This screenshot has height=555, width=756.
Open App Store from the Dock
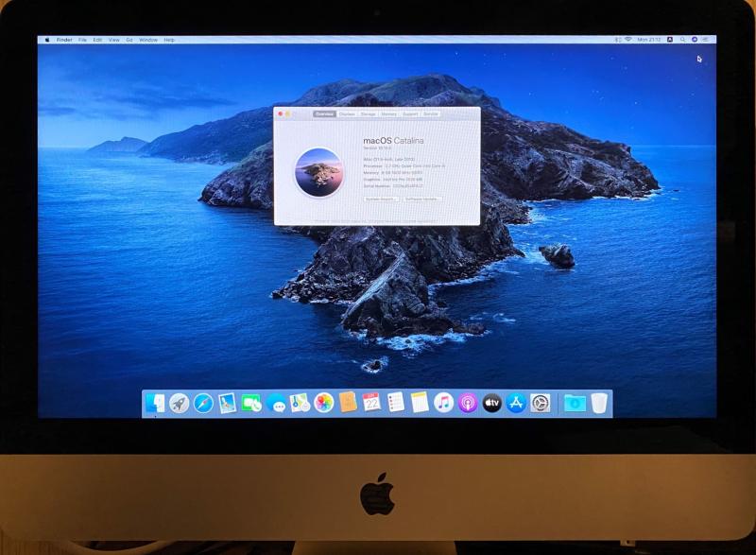click(516, 403)
